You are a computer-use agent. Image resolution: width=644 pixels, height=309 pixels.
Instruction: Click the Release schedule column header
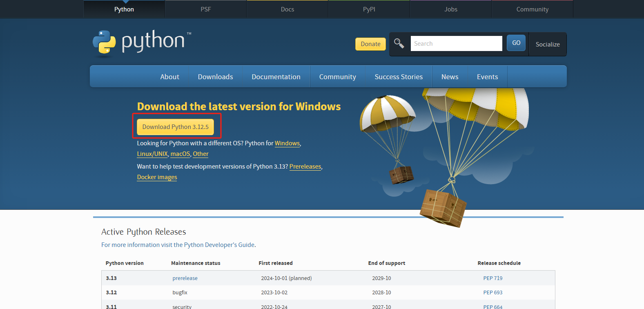[x=499, y=263]
